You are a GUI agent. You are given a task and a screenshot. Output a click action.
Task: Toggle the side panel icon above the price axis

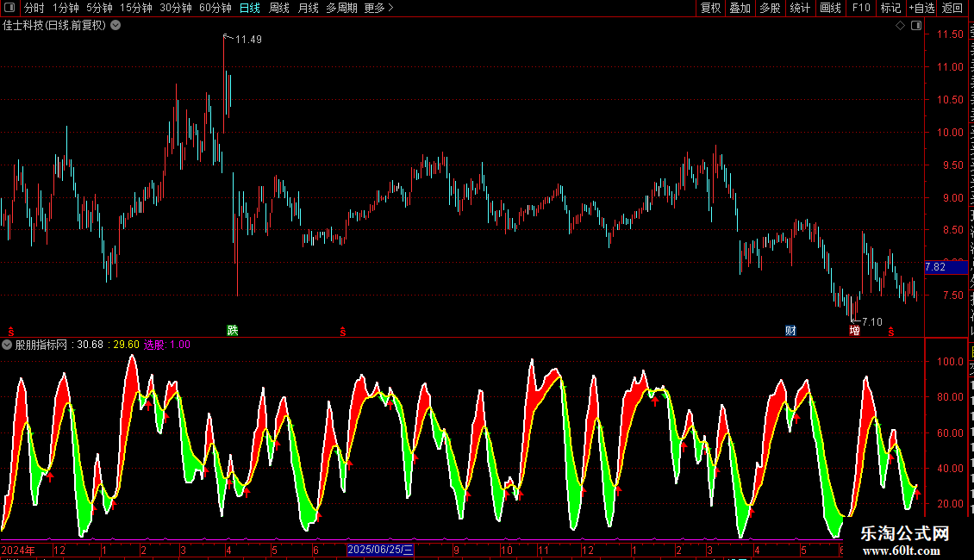pyautogui.click(x=916, y=26)
